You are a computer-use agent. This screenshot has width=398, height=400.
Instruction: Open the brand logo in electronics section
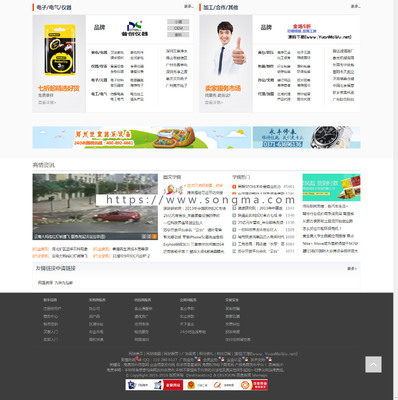tap(135, 29)
